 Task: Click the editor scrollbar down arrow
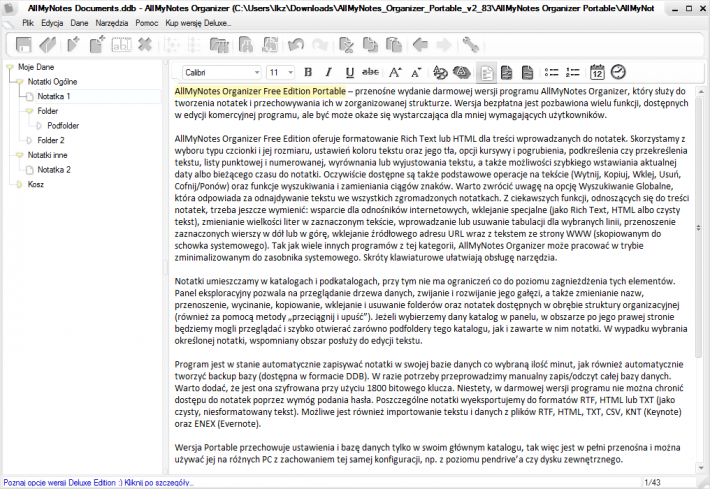point(701,468)
